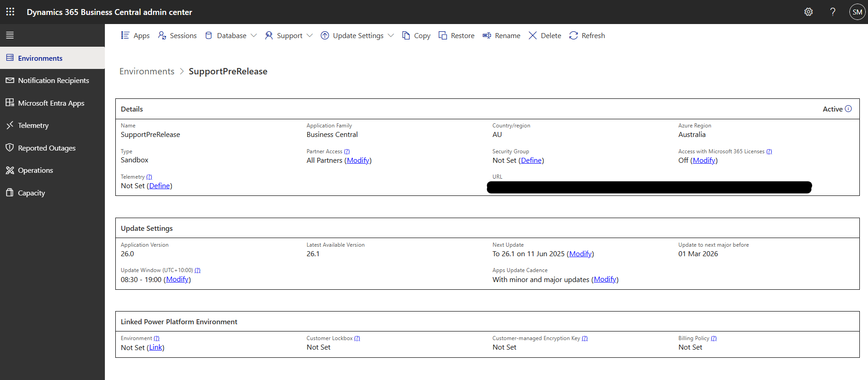This screenshot has width=868, height=380.
Task: Click the SupportPreRelease breadcrumb heading
Action: coord(228,71)
